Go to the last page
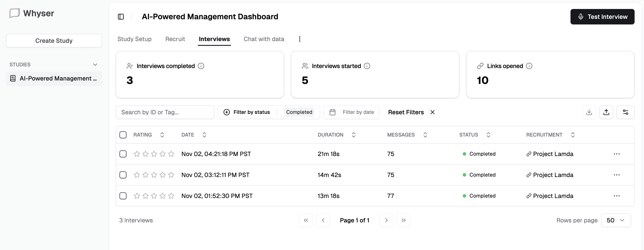The image size is (644, 250). (x=403, y=220)
